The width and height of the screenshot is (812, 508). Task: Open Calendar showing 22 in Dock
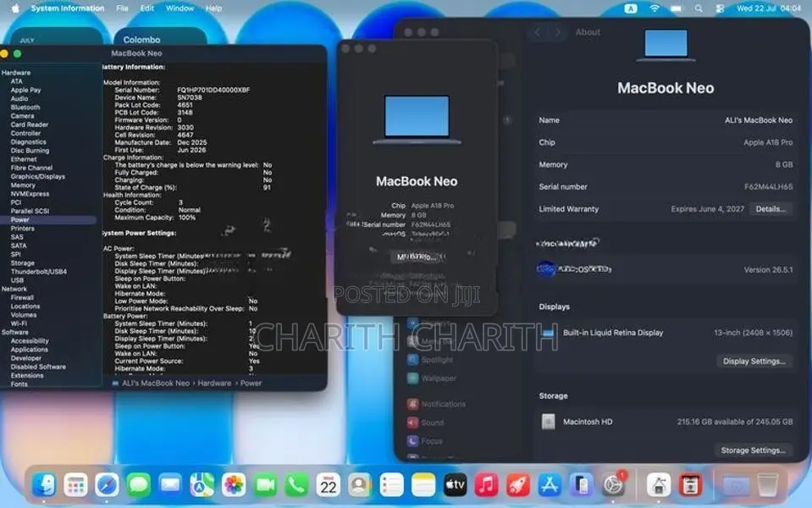(x=329, y=485)
